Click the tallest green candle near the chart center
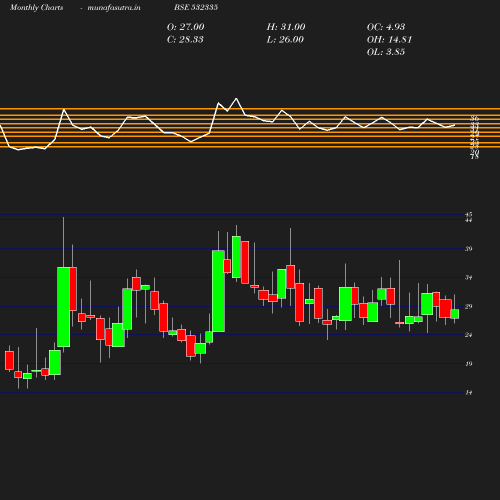The height and width of the screenshot is (500, 500). coord(218,291)
